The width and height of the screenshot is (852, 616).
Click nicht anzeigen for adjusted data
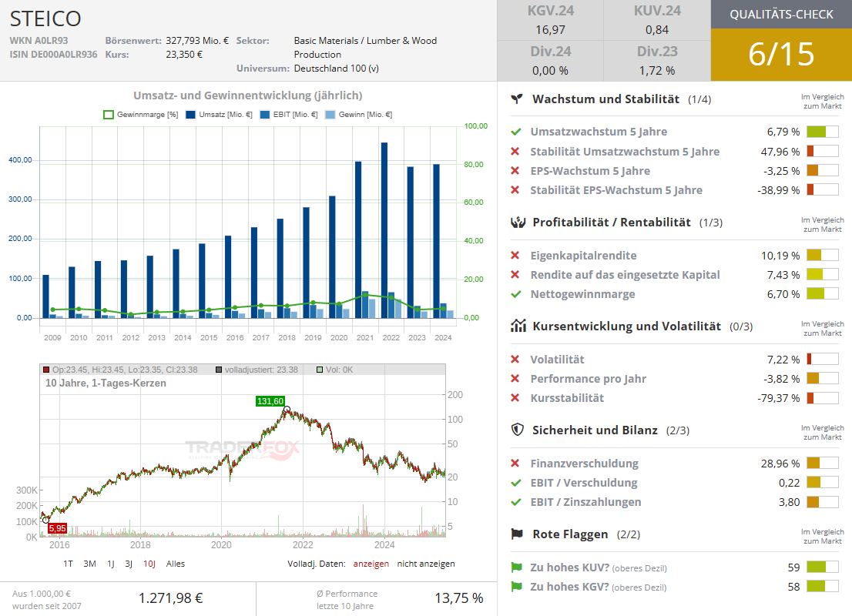tap(426, 564)
